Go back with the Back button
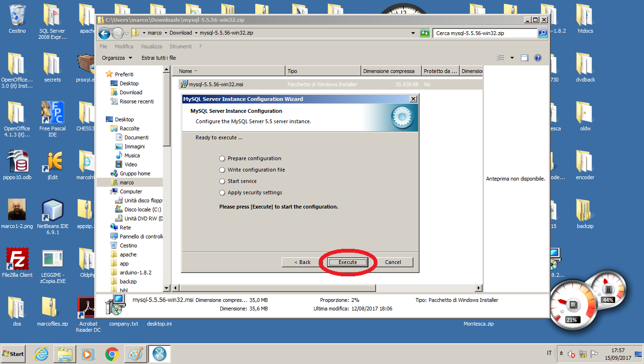Image resolution: width=644 pixels, height=364 pixels. pyautogui.click(x=302, y=262)
